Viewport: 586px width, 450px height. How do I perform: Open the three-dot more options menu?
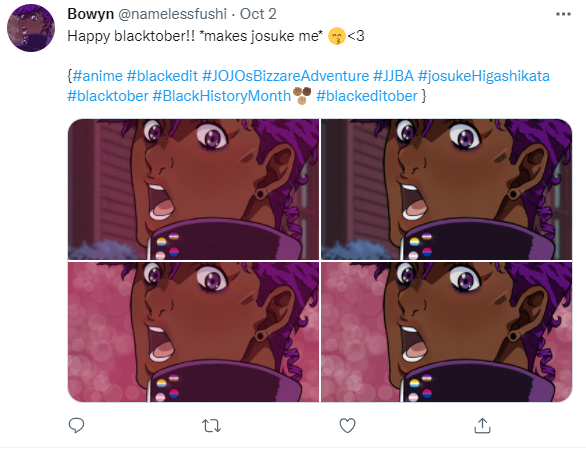(x=563, y=14)
